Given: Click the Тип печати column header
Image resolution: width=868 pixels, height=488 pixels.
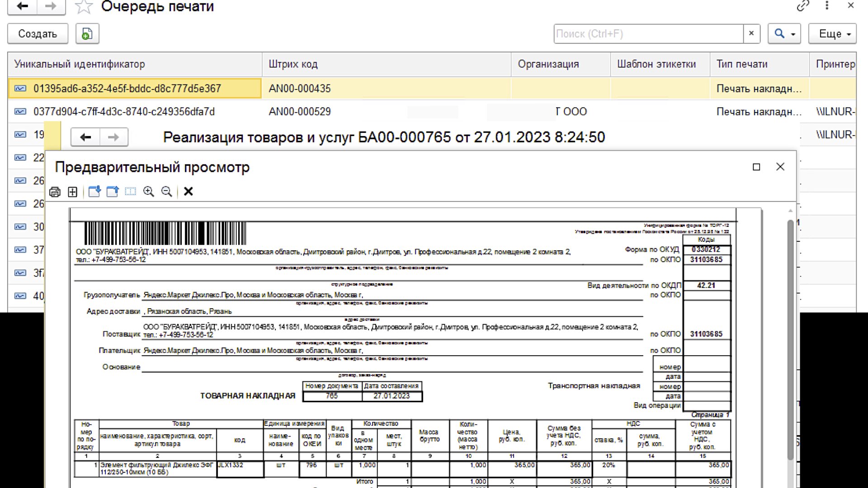Looking at the screenshot, I should pos(759,64).
